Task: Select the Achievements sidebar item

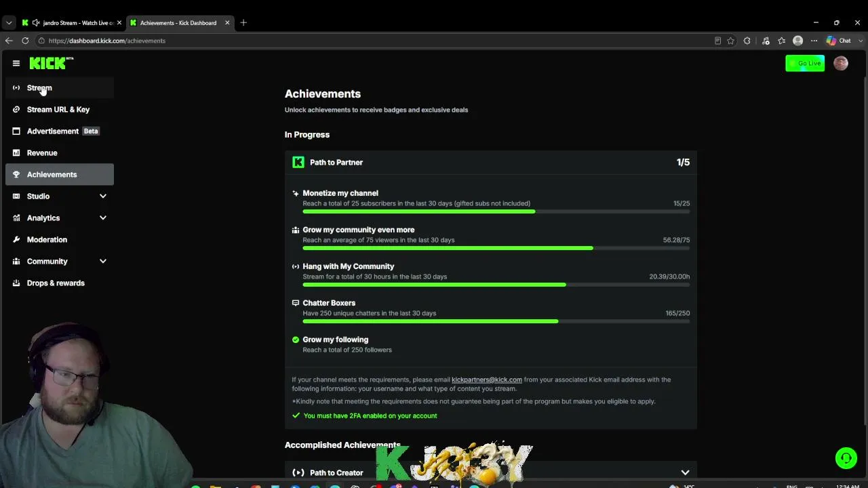Action: point(60,174)
